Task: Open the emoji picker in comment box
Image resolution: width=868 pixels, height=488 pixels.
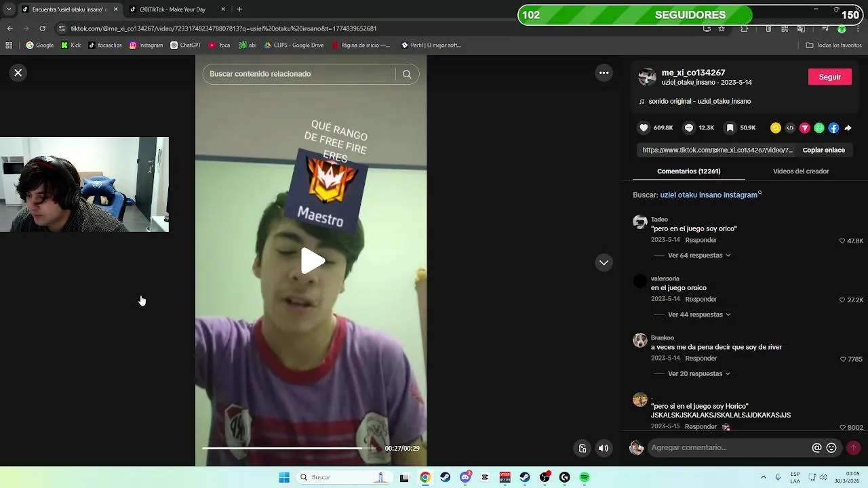Action: pos(831,448)
